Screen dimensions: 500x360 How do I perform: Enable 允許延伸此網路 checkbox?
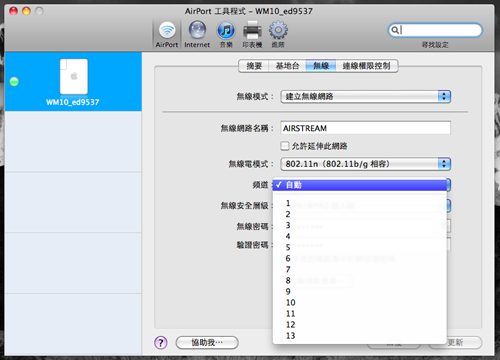click(x=285, y=146)
